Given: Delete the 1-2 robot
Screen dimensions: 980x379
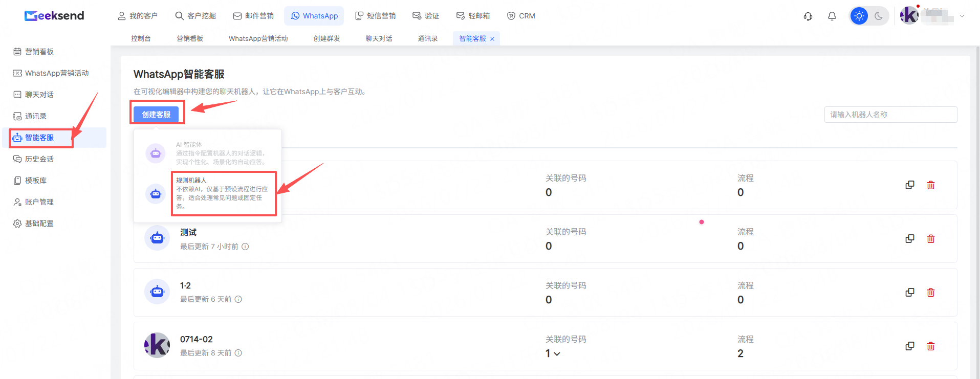Looking at the screenshot, I should 931,293.
